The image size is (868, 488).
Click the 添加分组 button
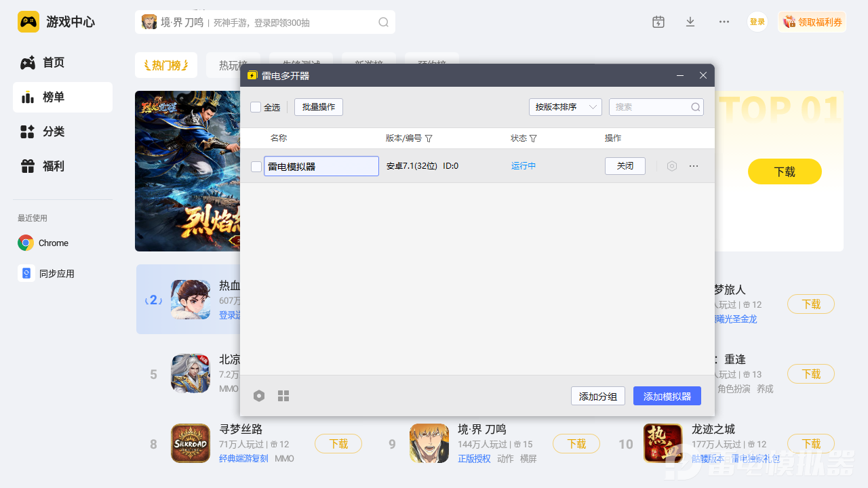tap(598, 396)
